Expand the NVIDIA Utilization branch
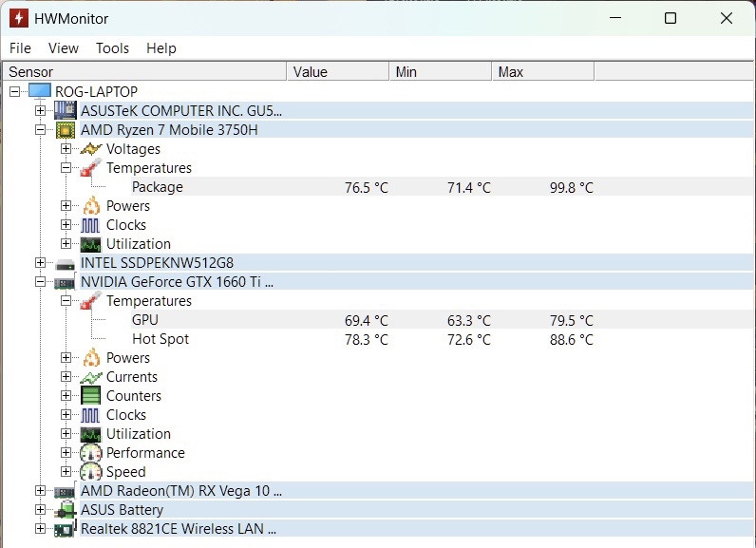The width and height of the screenshot is (756, 548). [66, 433]
